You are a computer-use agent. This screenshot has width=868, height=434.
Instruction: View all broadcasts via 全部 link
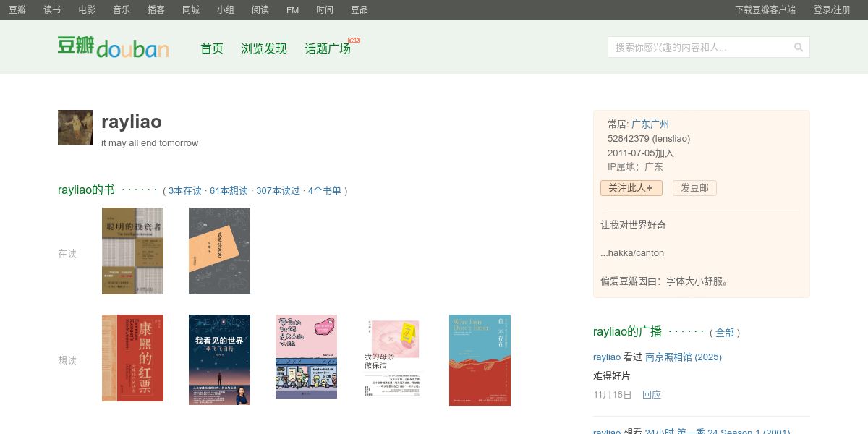coord(725,333)
